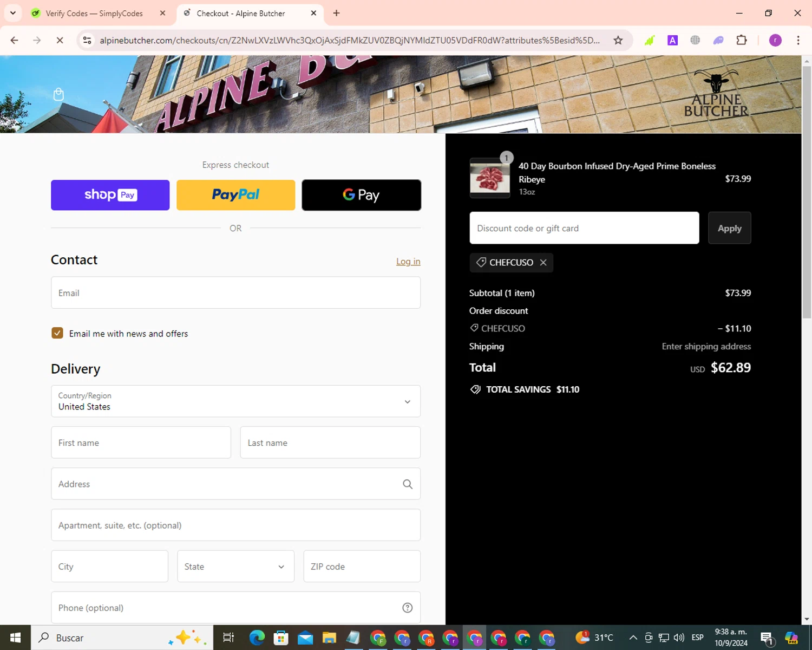Open the green bars extension icon
This screenshot has width=812, height=650.
[649, 40]
